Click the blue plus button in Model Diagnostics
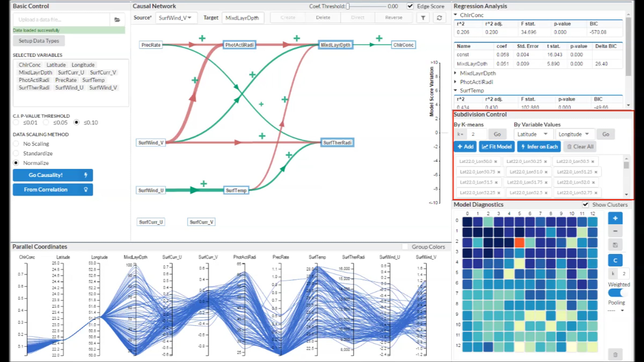Screen dimensions: 644x362 [x=615, y=218]
